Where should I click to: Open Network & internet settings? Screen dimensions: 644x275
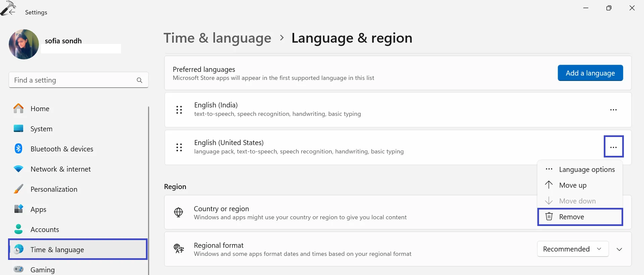[x=60, y=169]
